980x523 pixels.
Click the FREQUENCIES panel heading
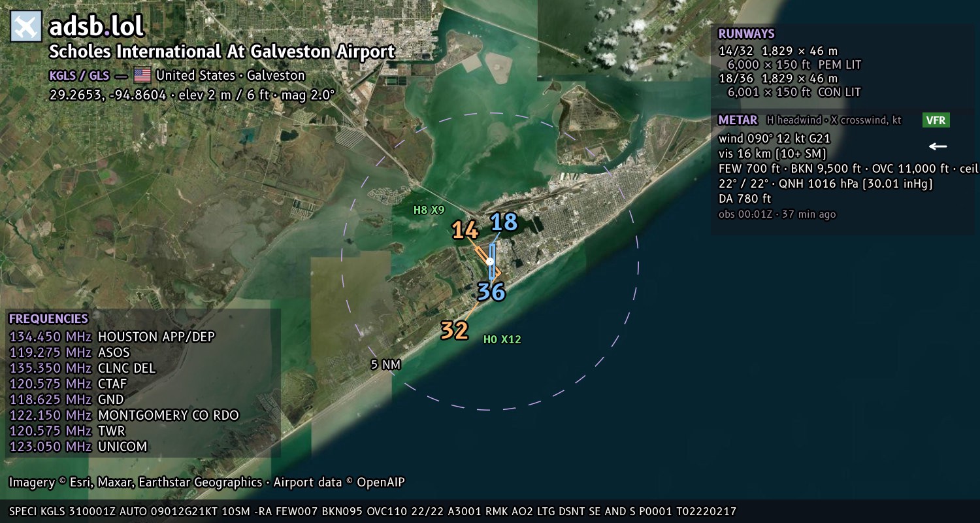click(48, 319)
